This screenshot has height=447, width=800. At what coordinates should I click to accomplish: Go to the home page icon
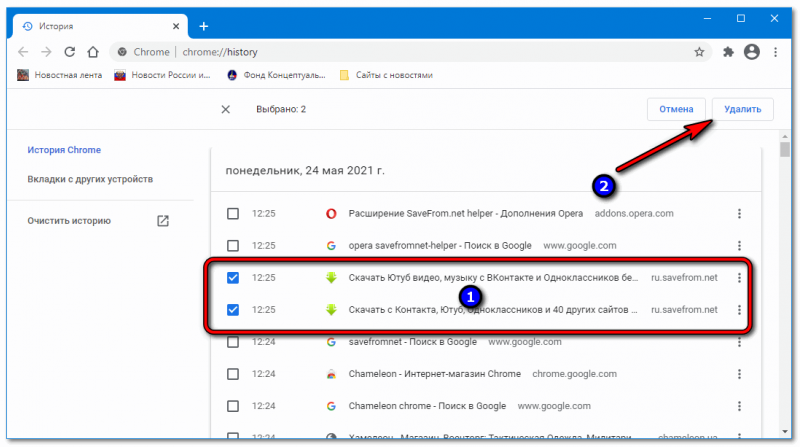[x=92, y=51]
